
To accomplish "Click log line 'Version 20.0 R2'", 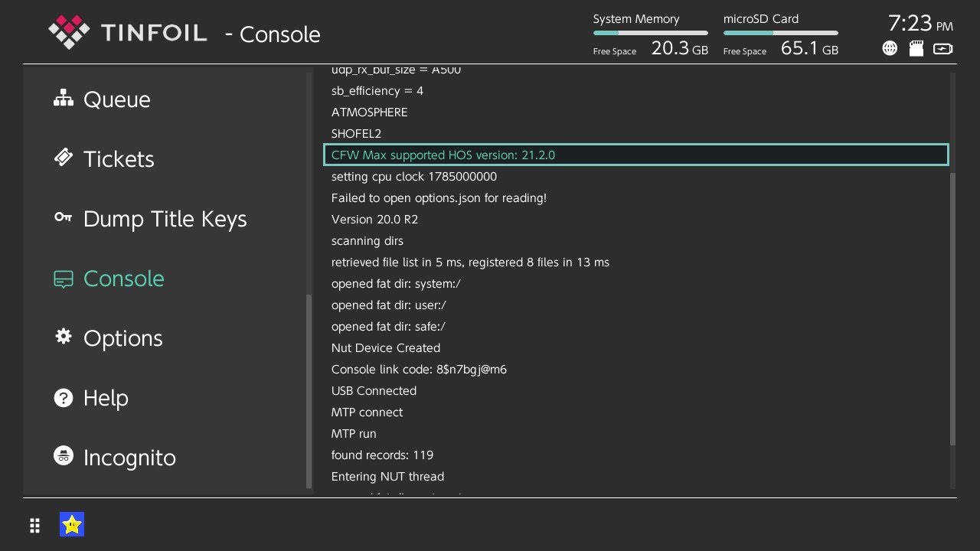I will pyautogui.click(x=374, y=219).
